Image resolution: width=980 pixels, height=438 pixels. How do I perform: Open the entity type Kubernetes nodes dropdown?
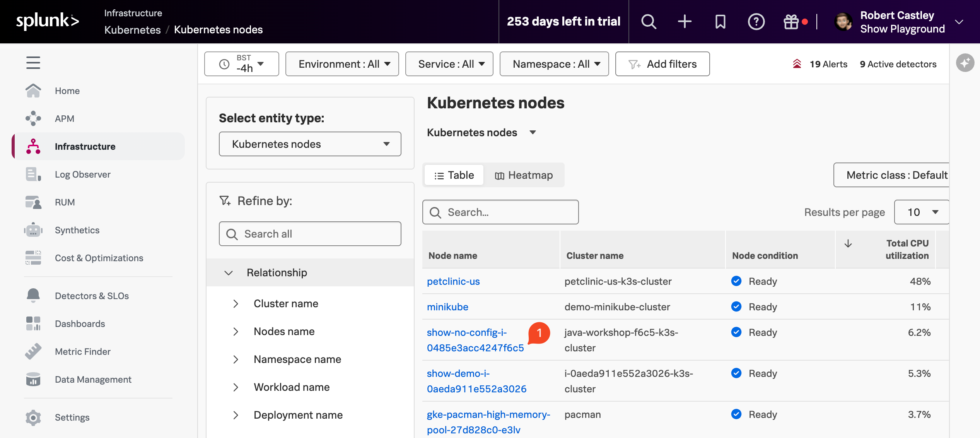[x=310, y=144]
